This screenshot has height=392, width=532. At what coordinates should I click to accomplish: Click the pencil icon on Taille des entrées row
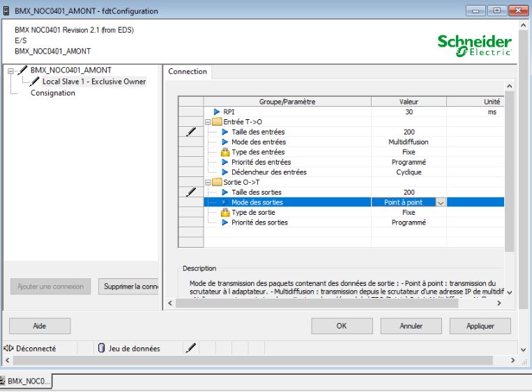[190, 132]
